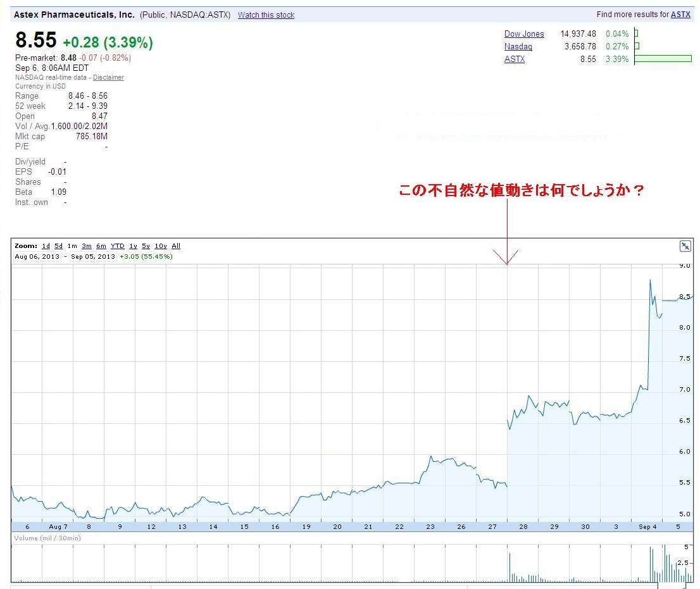Viewport: 700px width, 589px height.
Task: Click the 'Div/yield' label
Action: click(30, 161)
